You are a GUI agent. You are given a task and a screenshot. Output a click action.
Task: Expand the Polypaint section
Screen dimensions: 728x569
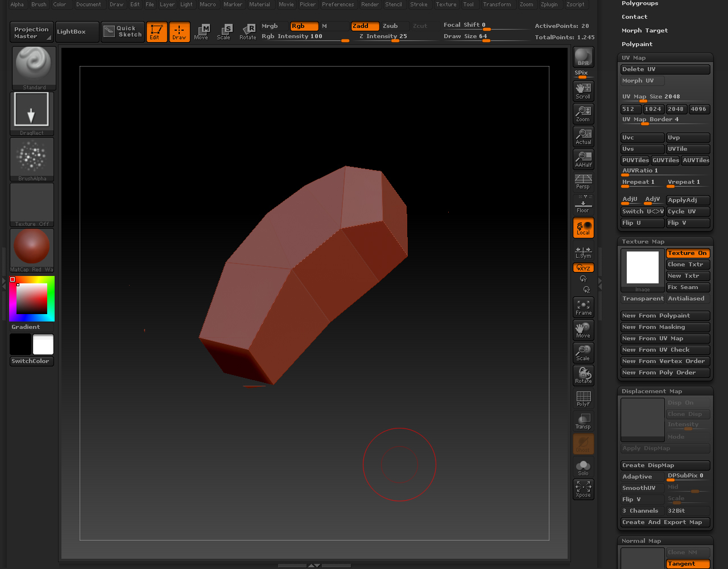(x=637, y=44)
